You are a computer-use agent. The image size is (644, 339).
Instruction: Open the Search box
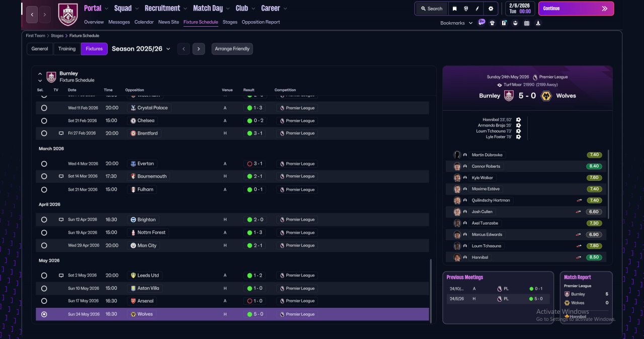tap(432, 9)
